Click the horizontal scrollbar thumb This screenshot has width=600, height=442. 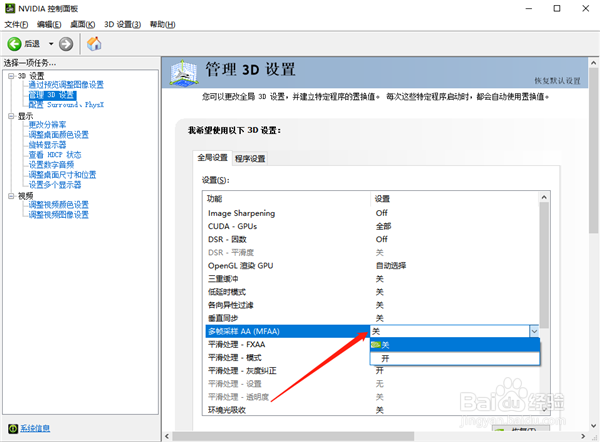(x=293, y=436)
